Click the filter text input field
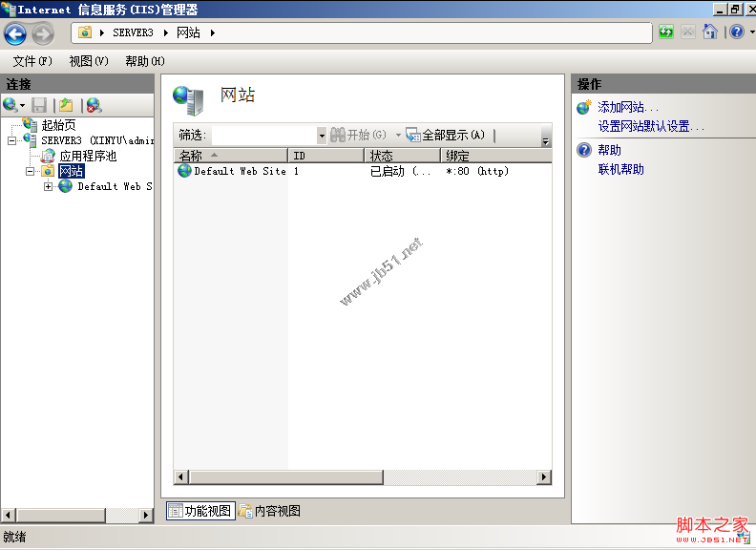The height and width of the screenshot is (550, 756). tap(264, 135)
